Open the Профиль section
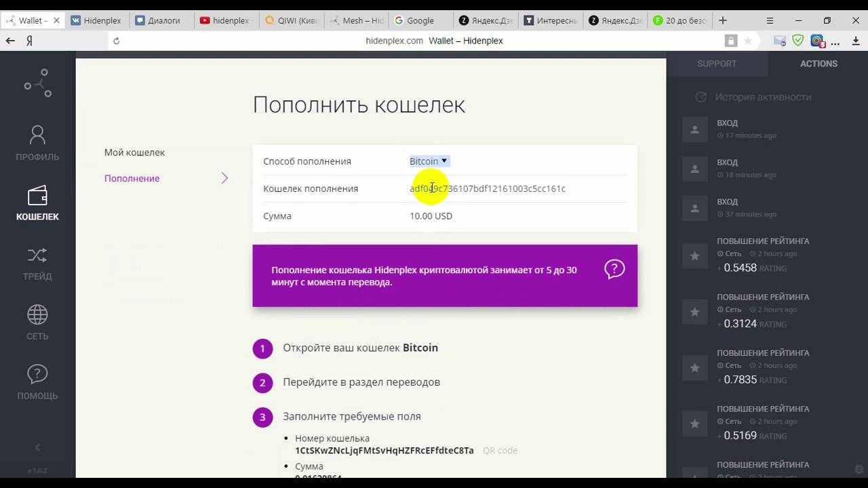 (x=37, y=143)
